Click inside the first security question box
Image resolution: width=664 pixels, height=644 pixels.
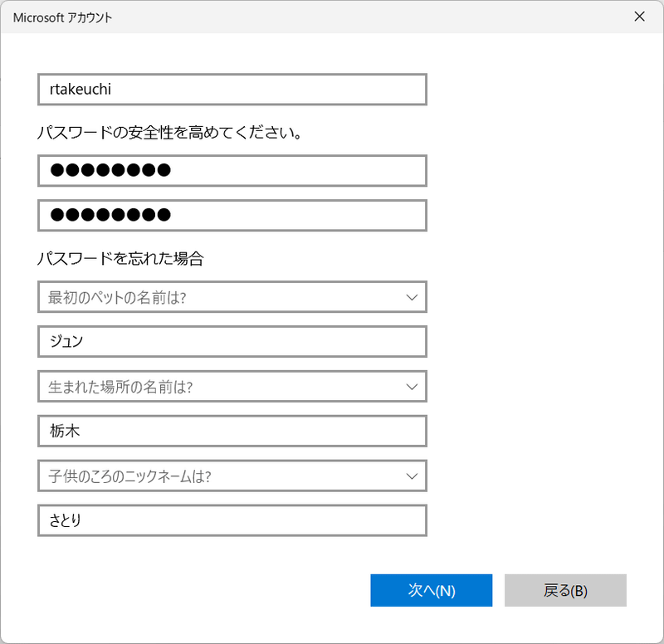(207, 296)
